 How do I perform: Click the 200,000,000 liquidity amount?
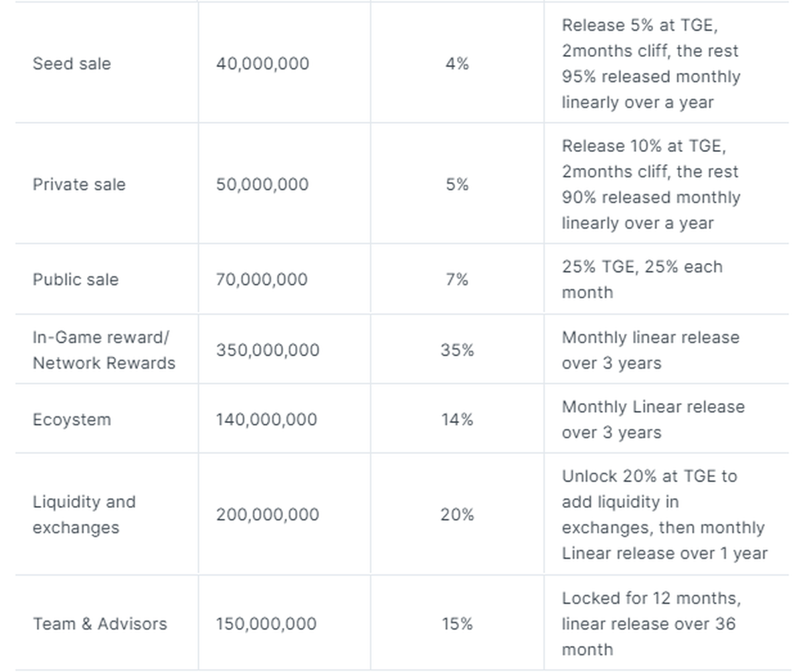(x=267, y=515)
